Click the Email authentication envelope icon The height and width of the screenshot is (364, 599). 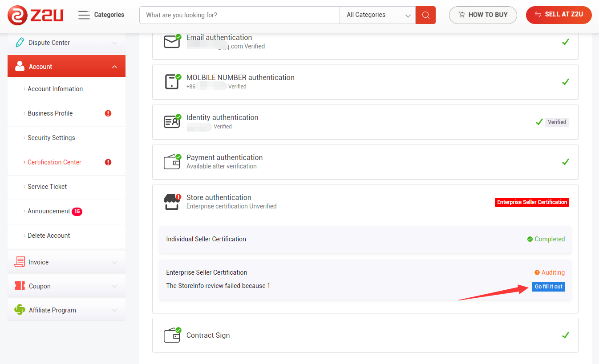click(172, 42)
